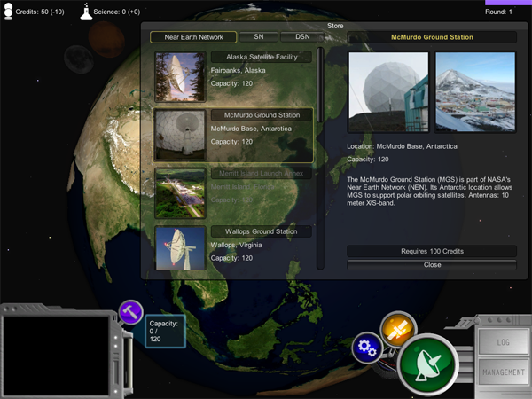Click the Science flask icon
Screen dimensions: 532x399
pos(86,12)
